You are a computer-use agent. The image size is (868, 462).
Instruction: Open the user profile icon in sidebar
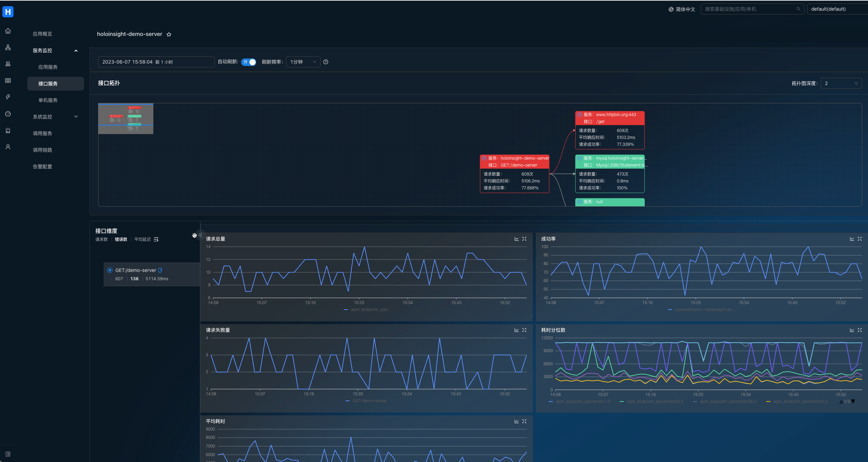coord(8,147)
